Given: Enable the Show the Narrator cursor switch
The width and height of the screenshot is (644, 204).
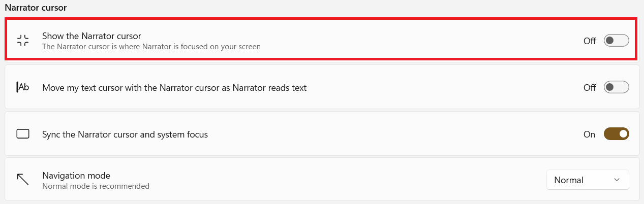Looking at the screenshot, I should coord(616,41).
